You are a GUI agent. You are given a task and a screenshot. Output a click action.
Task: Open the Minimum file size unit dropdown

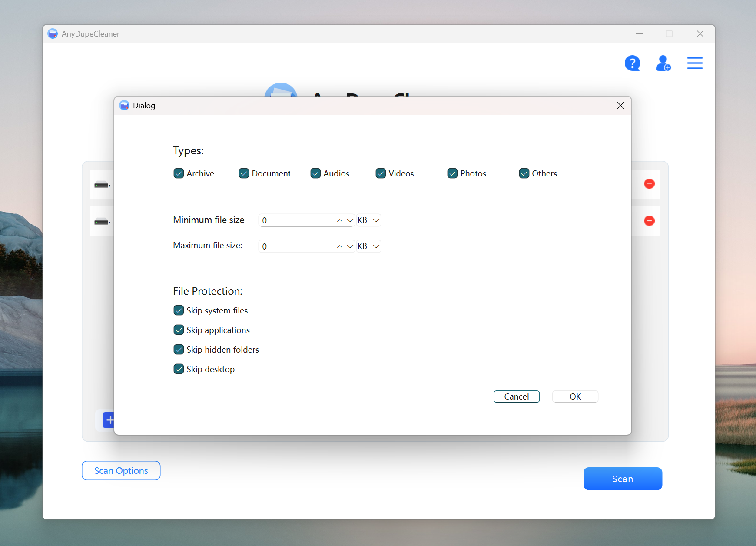coord(368,220)
